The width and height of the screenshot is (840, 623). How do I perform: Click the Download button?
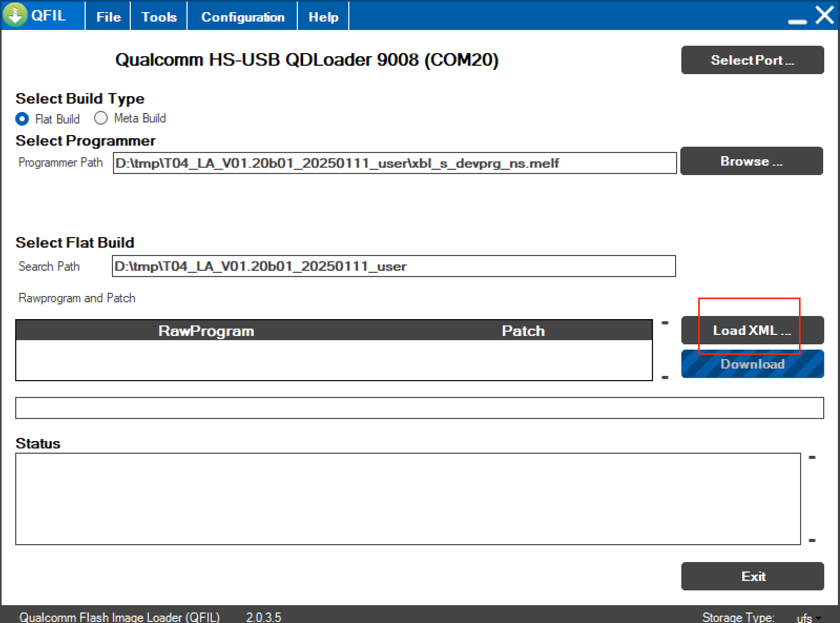pos(752,364)
